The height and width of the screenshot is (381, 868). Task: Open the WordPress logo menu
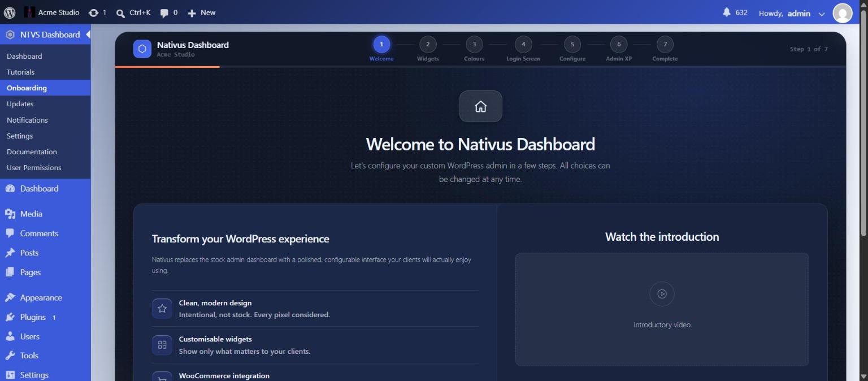point(10,12)
